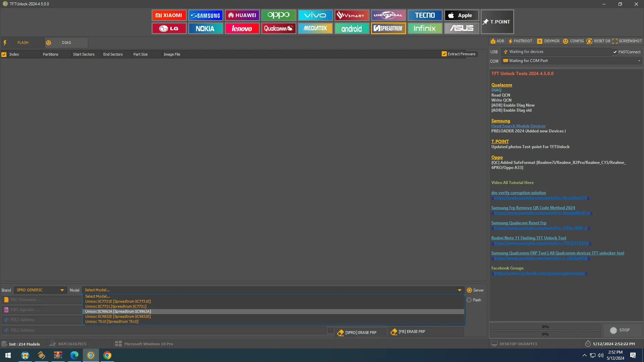Take a SCREENSHOT with toolbar button
The image size is (644, 362).
coord(627,41)
